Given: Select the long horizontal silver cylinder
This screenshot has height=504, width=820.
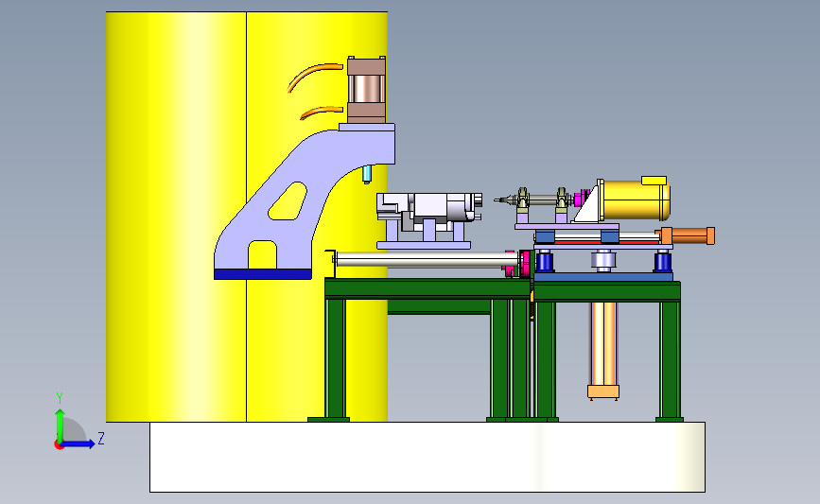Looking at the screenshot, I should [x=427, y=259].
